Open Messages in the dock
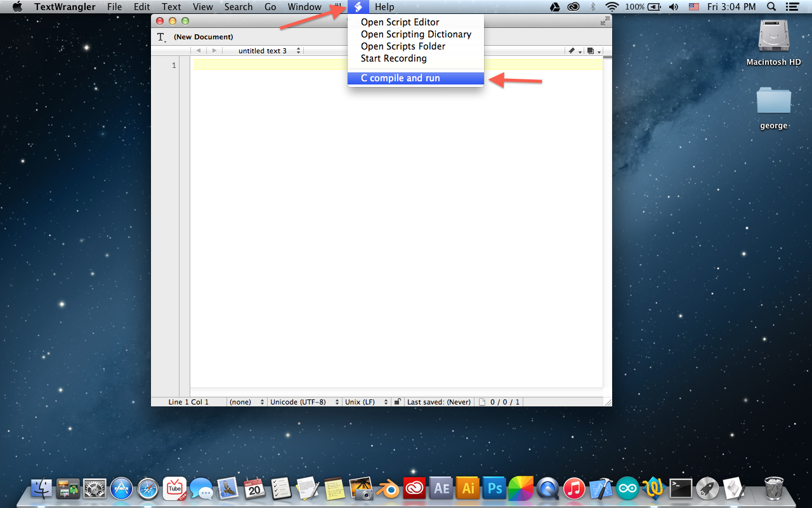 [x=201, y=488]
